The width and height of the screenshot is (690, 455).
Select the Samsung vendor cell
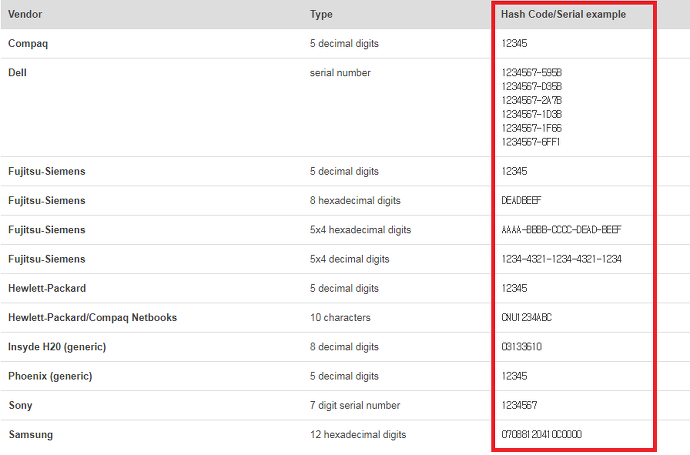[30, 435]
